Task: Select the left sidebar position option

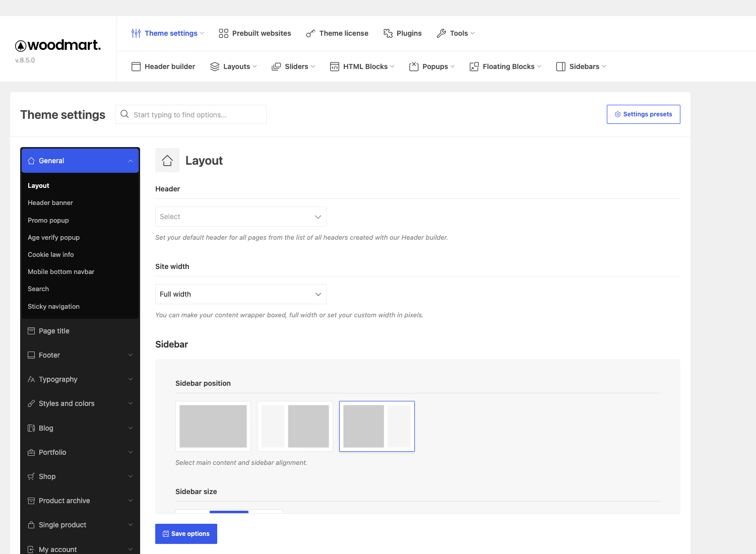Action: [295, 426]
